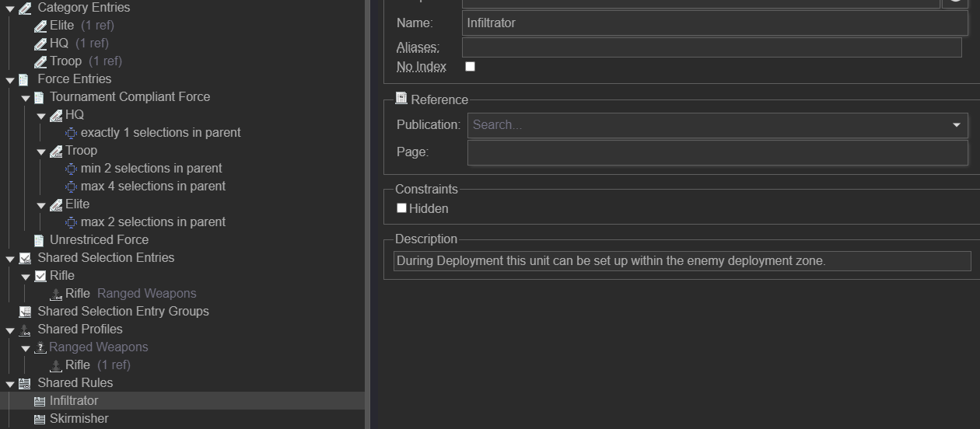980x429 pixels.
Task: Collapse the Shared Profiles node
Action: [10, 330]
